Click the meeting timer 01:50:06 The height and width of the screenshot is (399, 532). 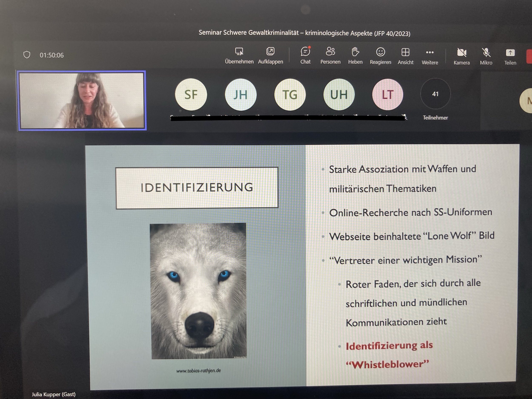[52, 55]
